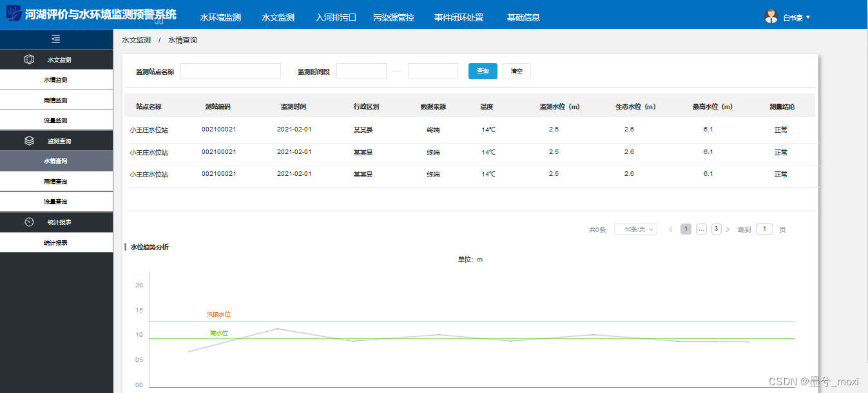Click the layers icon beside 监测查询
Image resolution: width=868 pixels, height=393 pixels.
[x=29, y=140]
